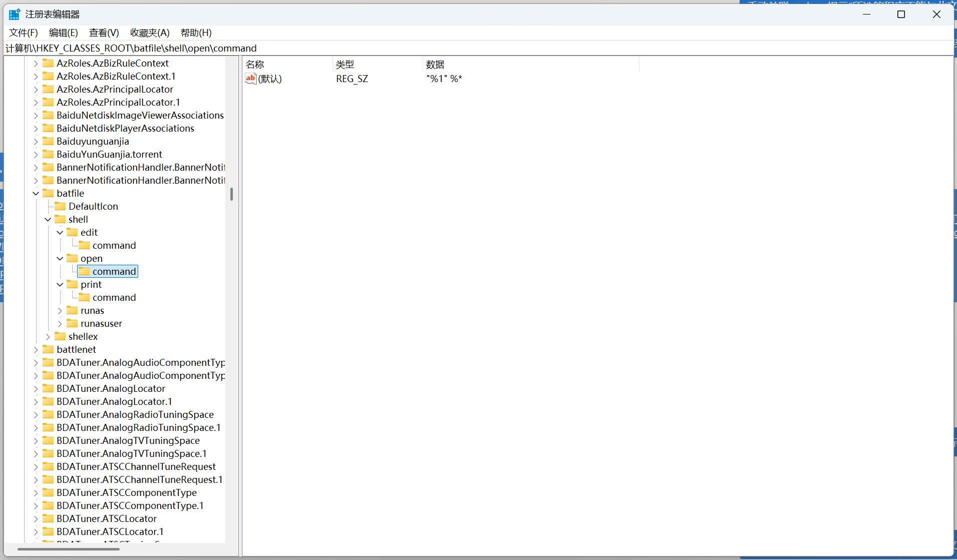Open the 文件(F) menu

click(24, 33)
